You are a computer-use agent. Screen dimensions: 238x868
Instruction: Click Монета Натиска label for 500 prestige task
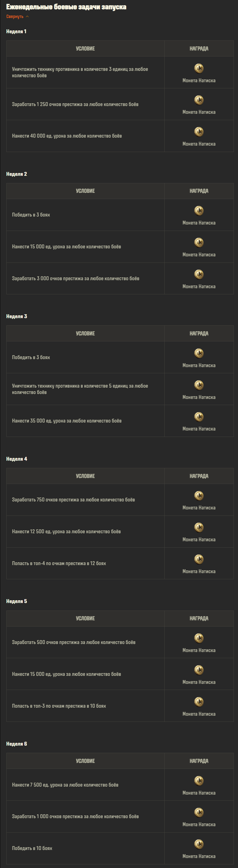coord(199,650)
